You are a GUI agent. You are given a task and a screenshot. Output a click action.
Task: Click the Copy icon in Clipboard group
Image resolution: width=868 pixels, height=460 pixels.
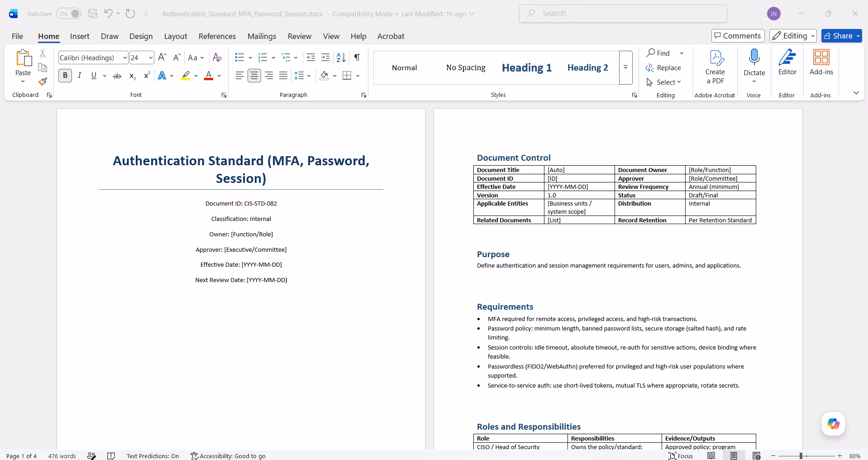(43, 67)
